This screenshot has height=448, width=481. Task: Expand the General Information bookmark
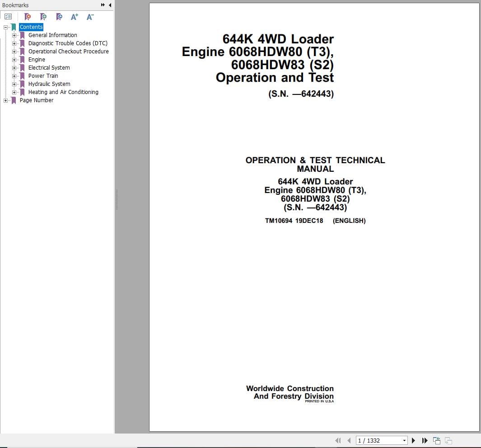point(14,35)
